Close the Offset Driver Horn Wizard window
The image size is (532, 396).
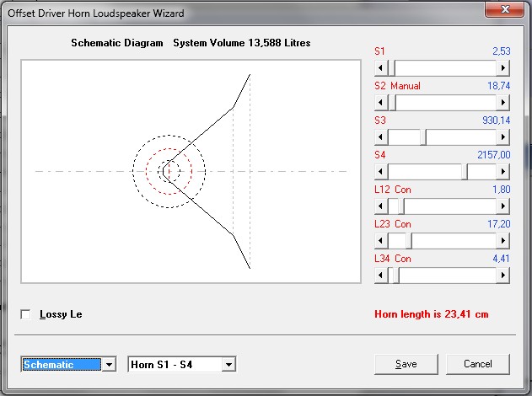click(x=504, y=9)
